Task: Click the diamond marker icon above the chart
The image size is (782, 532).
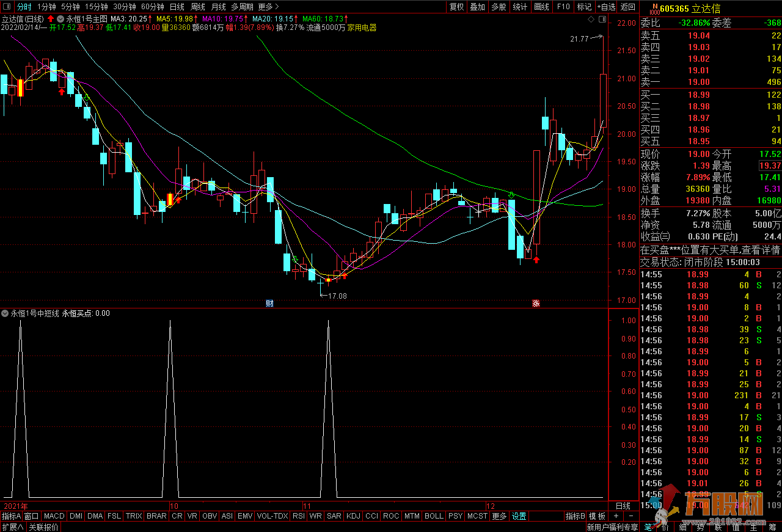Action: coord(591,20)
